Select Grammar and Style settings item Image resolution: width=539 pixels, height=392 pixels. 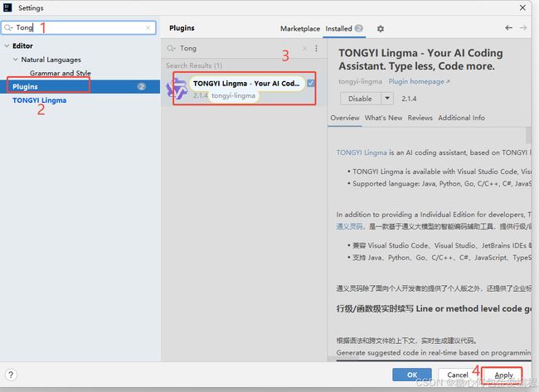coord(61,73)
